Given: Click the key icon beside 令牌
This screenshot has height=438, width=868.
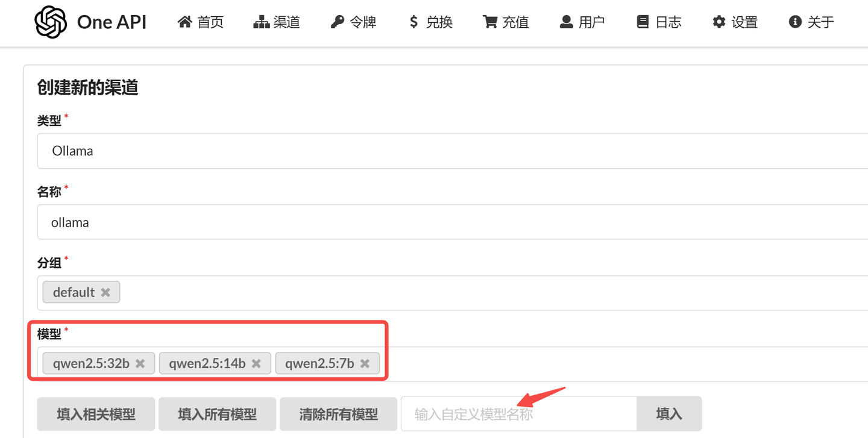Looking at the screenshot, I should pos(339,21).
